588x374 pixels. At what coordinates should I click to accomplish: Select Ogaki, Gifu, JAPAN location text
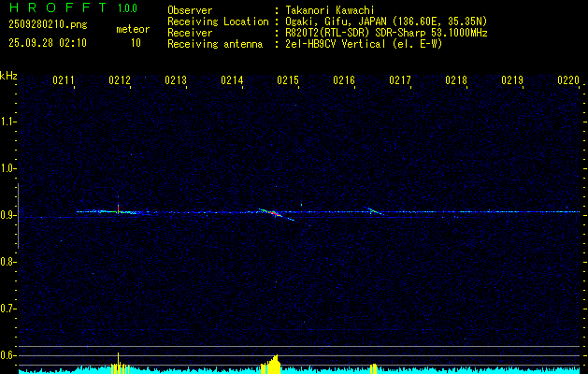pos(386,22)
